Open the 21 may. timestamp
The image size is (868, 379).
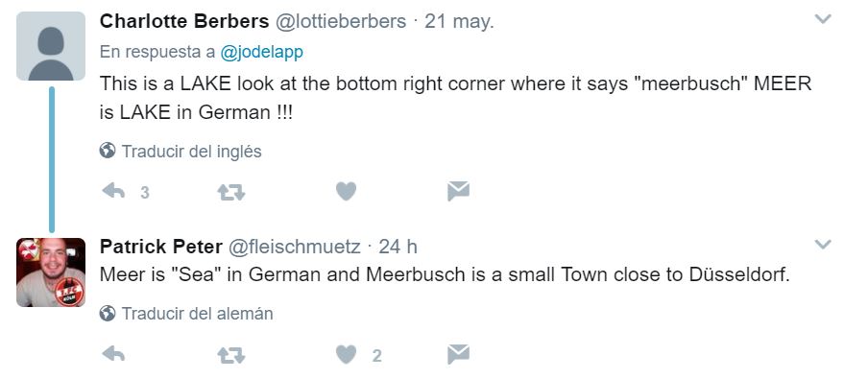(x=459, y=21)
